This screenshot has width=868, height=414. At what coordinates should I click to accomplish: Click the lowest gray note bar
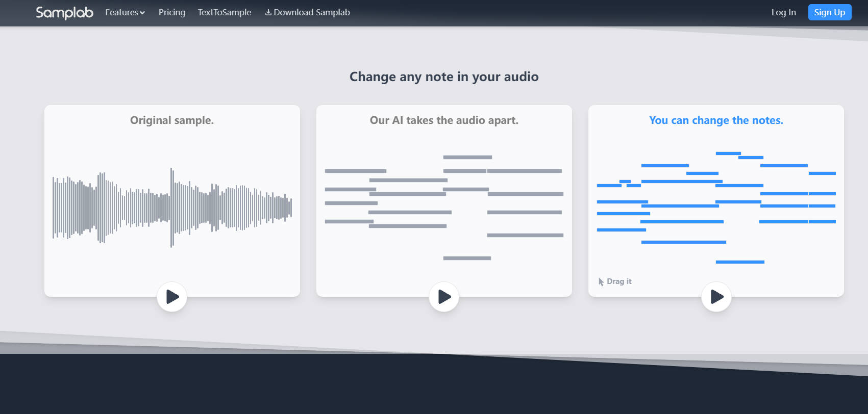pyautogui.click(x=467, y=258)
